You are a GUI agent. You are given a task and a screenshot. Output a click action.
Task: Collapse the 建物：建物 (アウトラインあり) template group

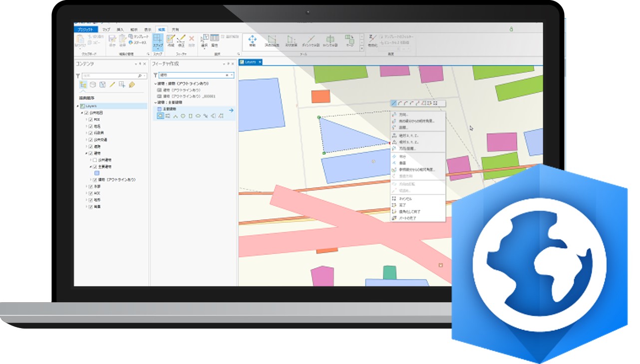pyautogui.click(x=155, y=84)
